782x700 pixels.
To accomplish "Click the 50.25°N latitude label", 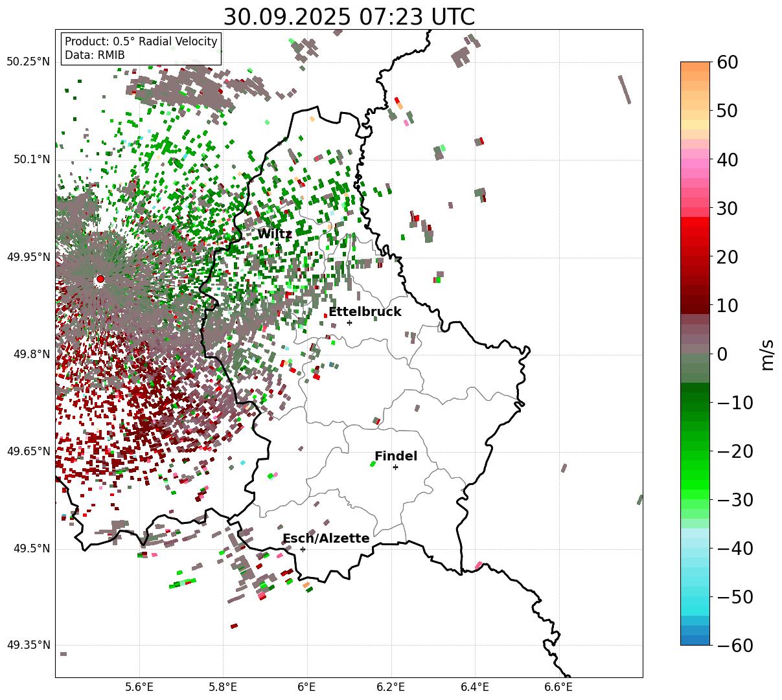I will pyautogui.click(x=29, y=62).
